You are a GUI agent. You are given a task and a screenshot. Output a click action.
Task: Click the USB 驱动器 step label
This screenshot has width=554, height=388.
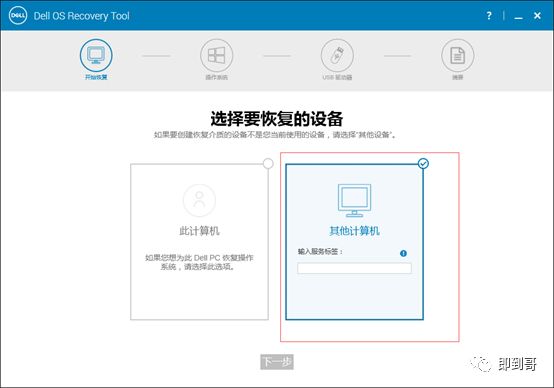coord(337,77)
